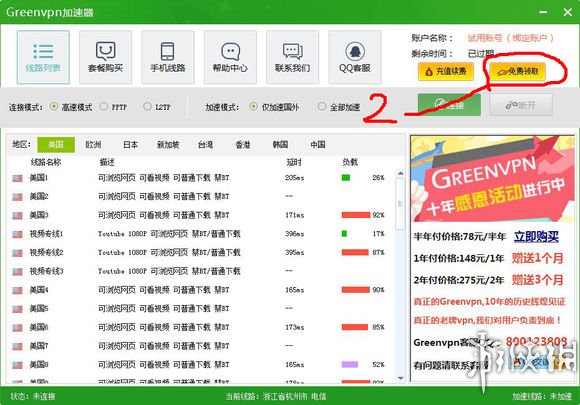The image size is (580, 405).
Task: Click the 试用账号（绑定账户）account link
Action: (511, 38)
